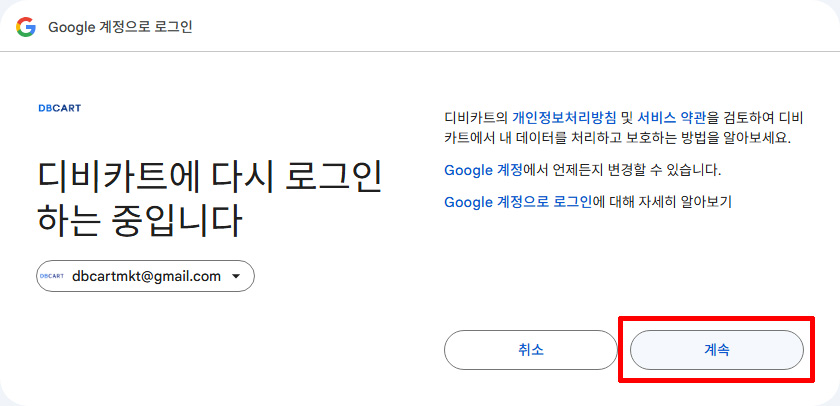Click the header title Google 계정으로 로그인

[x=120, y=27]
